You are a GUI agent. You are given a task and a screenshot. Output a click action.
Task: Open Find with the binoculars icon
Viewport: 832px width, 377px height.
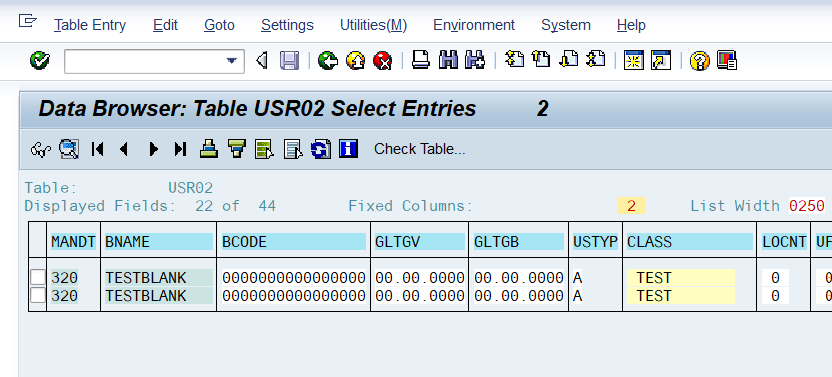[448, 60]
